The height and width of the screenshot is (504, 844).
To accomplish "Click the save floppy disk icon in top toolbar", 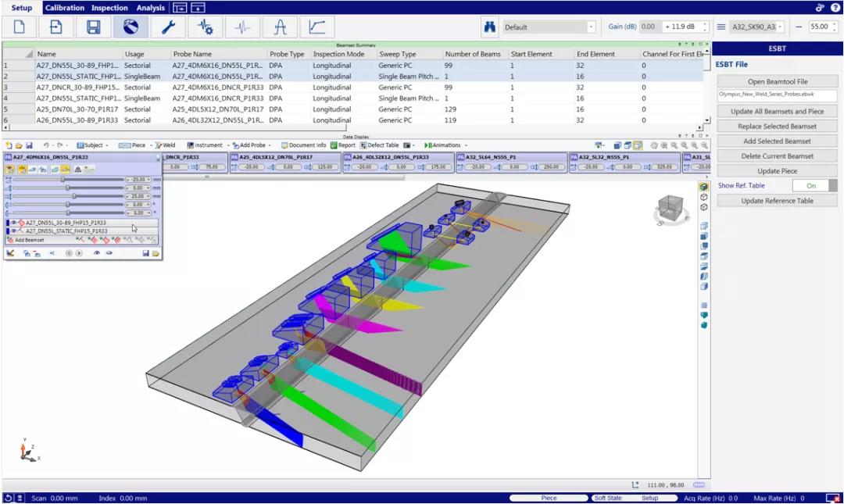I will [x=93, y=27].
